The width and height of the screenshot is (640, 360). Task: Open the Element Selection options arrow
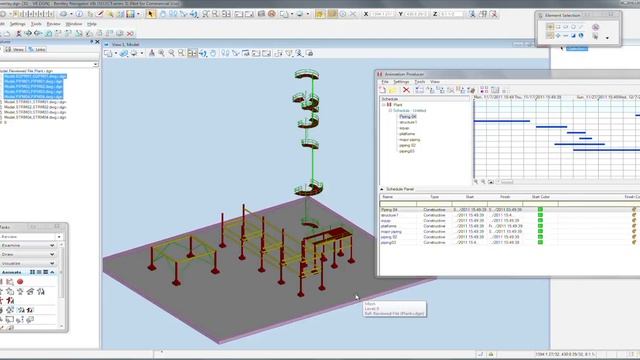607,38
